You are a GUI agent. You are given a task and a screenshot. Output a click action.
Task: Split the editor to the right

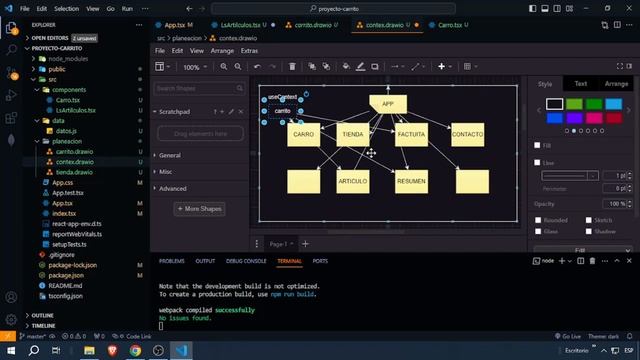(x=617, y=25)
